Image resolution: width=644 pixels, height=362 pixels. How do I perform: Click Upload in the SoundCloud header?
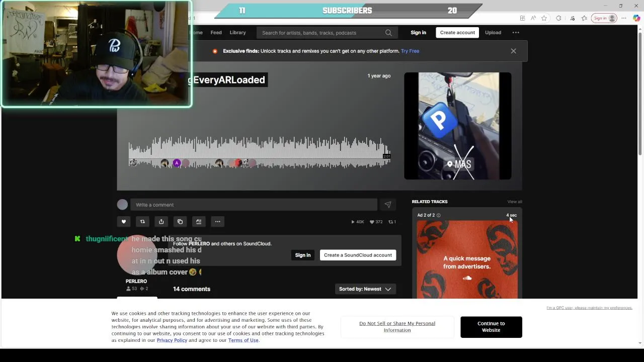coord(493,33)
